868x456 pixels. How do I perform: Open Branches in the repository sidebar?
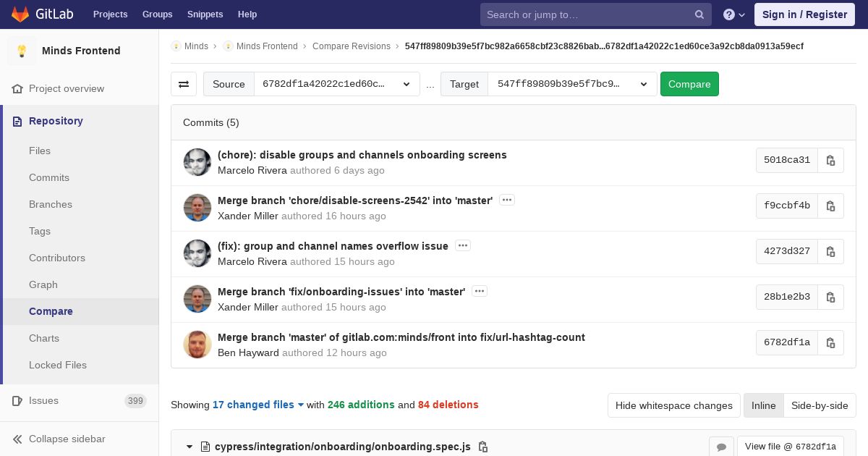51,204
